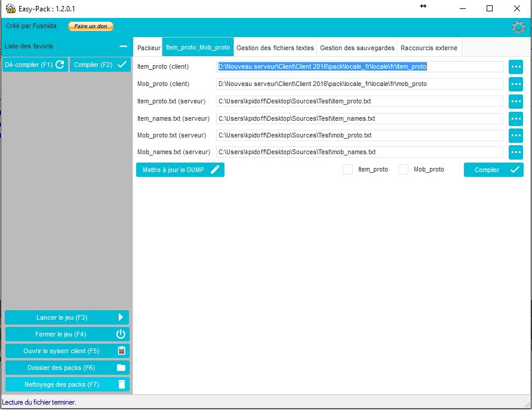Browse for Mob_proto (client) file
The width and height of the screenshot is (532, 410).
(516, 84)
